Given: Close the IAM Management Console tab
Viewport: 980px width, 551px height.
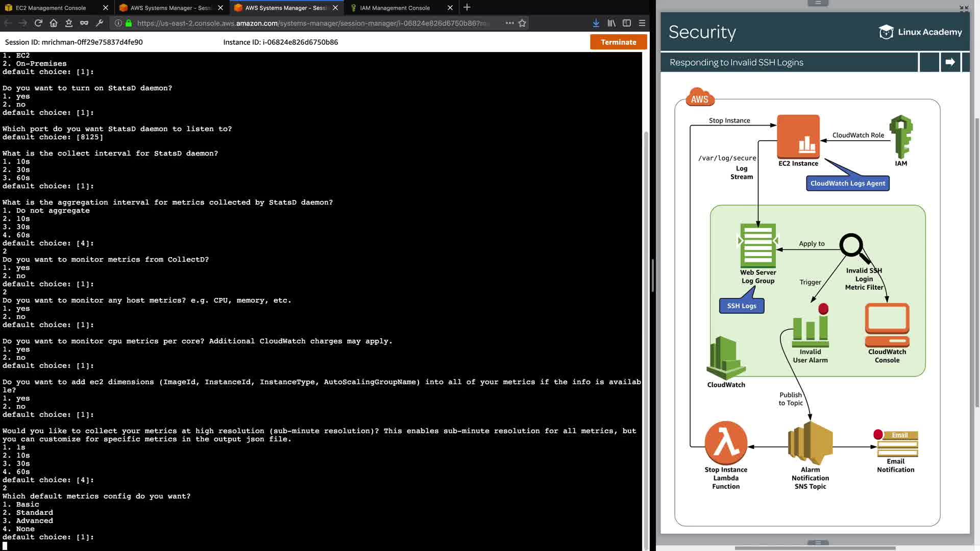Looking at the screenshot, I should click(x=450, y=8).
